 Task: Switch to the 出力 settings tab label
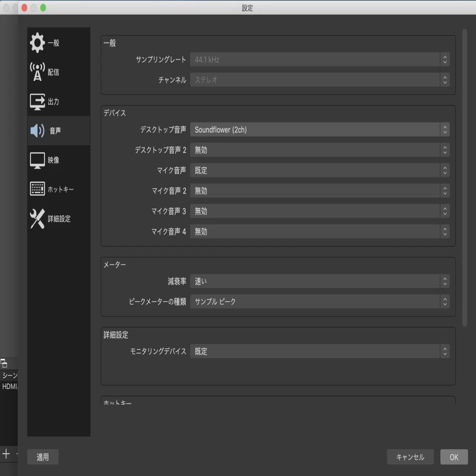tap(54, 102)
